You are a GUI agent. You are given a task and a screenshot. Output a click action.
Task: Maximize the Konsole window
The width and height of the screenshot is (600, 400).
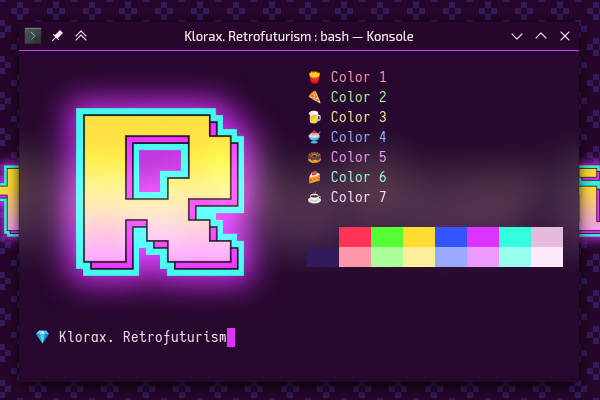coord(541,36)
